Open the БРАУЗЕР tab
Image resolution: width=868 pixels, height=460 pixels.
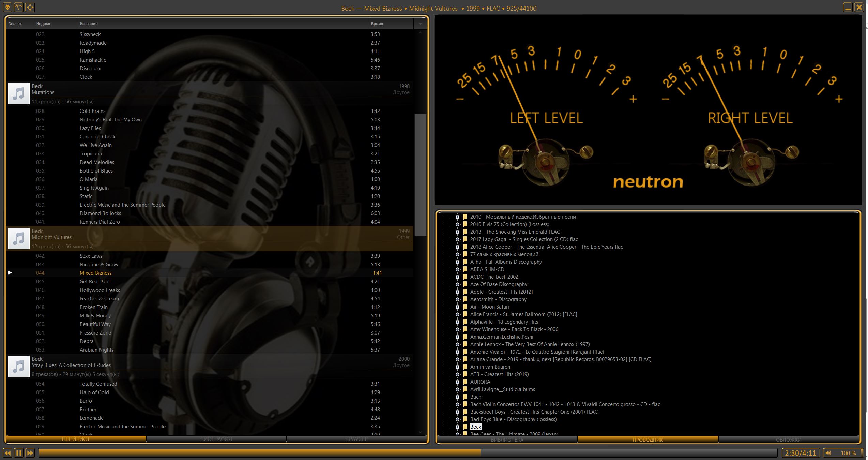[x=356, y=439]
